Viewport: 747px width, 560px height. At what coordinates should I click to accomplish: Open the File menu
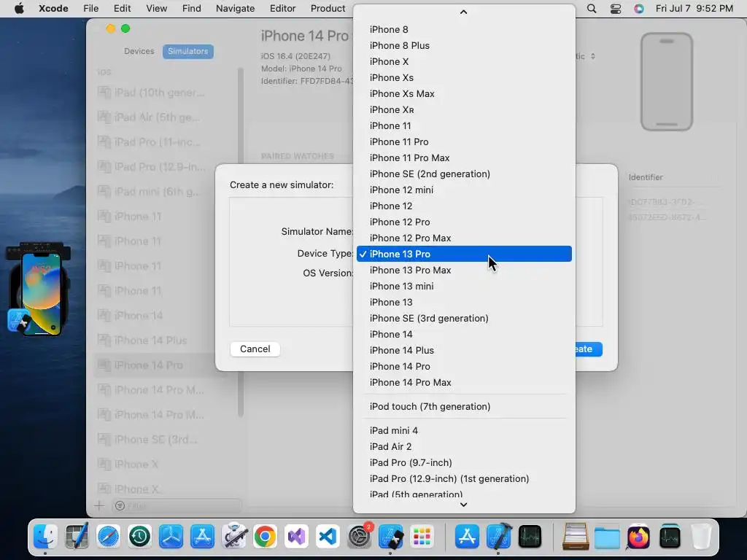(x=90, y=9)
